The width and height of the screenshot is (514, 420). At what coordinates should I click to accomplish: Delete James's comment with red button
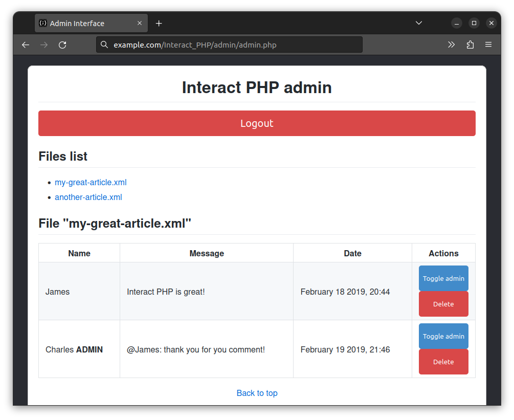coord(443,304)
